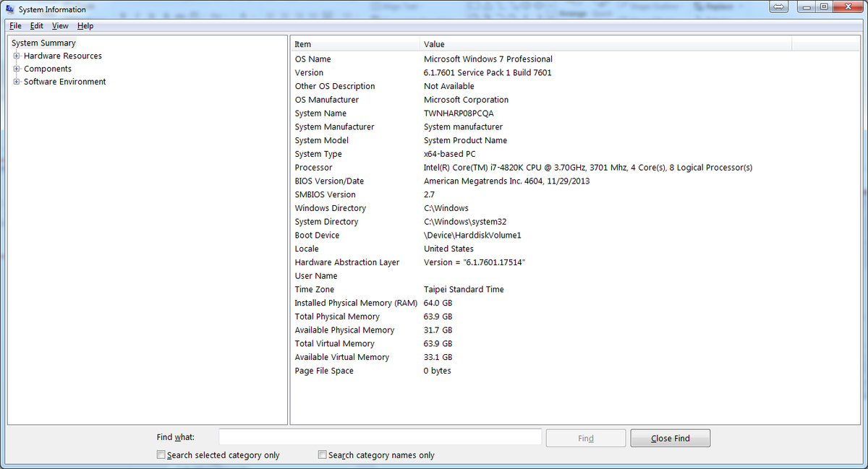Click the double-arrow button in title bar
Image resolution: width=868 pixels, height=469 pixels.
(x=780, y=7)
